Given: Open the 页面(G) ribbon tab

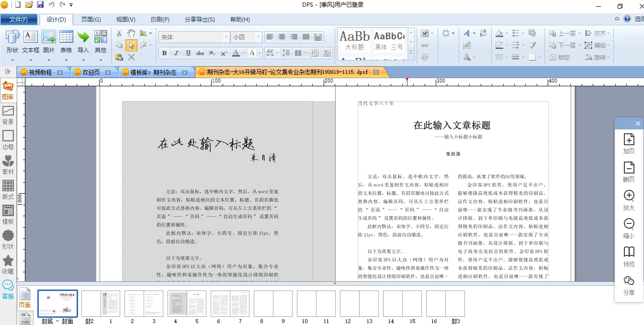Looking at the screenshot, I should click(x=90, y=20).
